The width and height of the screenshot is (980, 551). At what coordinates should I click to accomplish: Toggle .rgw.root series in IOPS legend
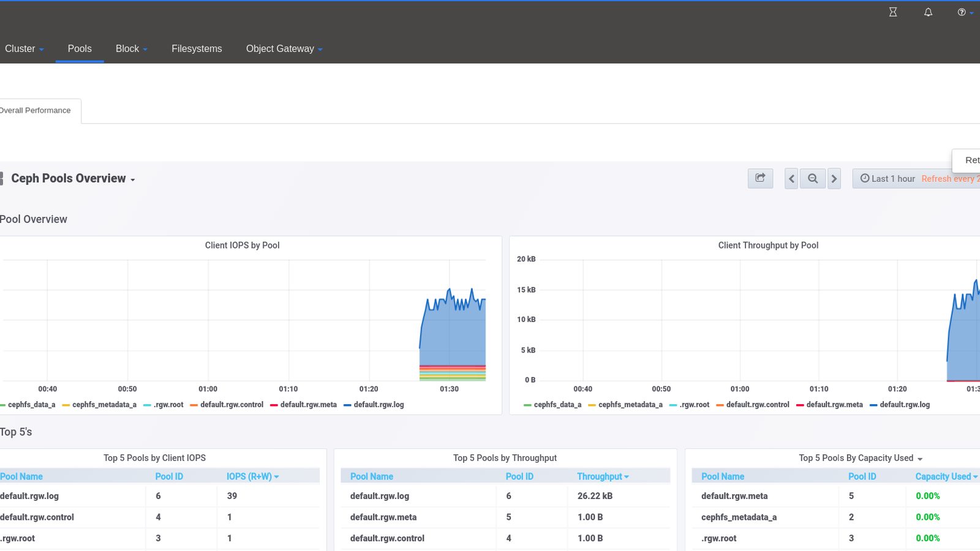[x=168, y=405]
